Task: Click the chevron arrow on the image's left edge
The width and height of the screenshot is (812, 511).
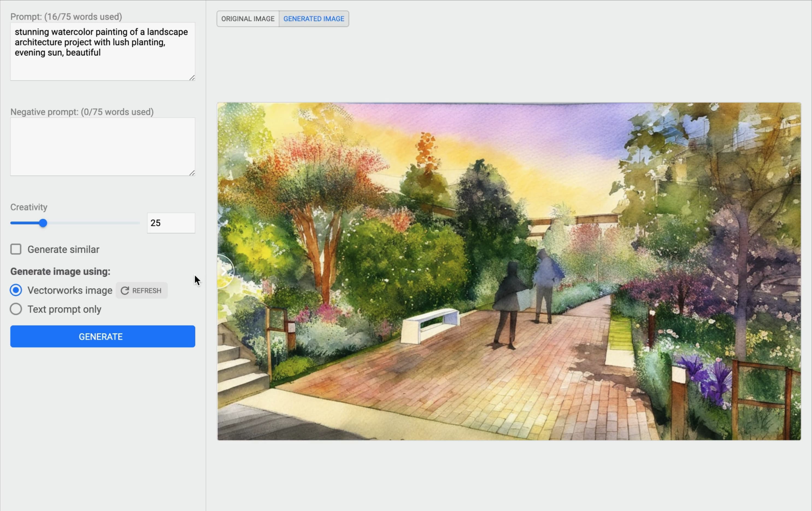Action: click(x=224, y=272)
